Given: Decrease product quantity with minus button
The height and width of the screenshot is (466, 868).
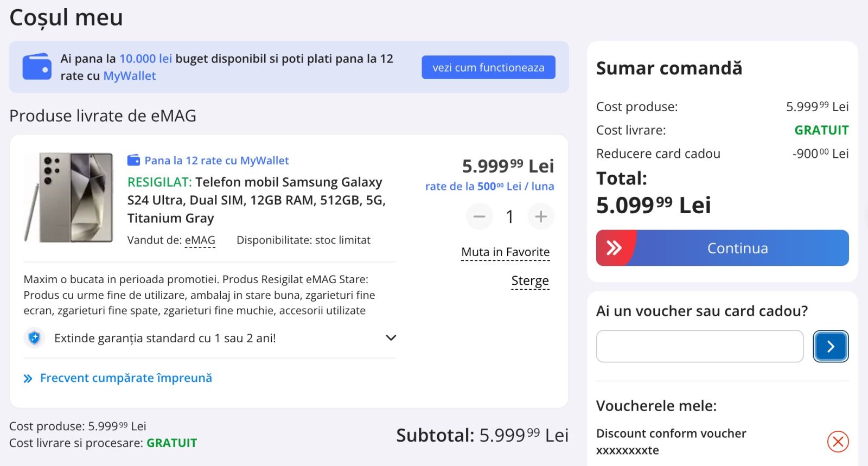Looking at the screenshot, I should coord(479,216).
